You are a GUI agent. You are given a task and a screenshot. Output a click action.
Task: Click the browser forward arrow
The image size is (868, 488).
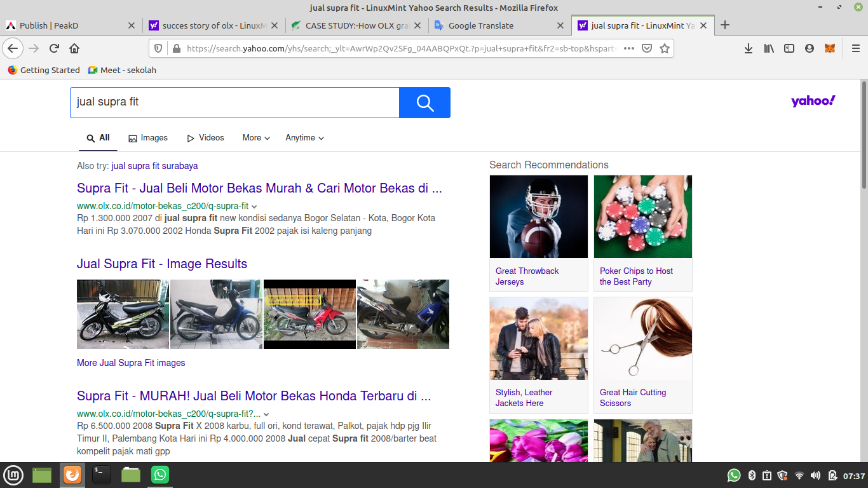point(34,48)
